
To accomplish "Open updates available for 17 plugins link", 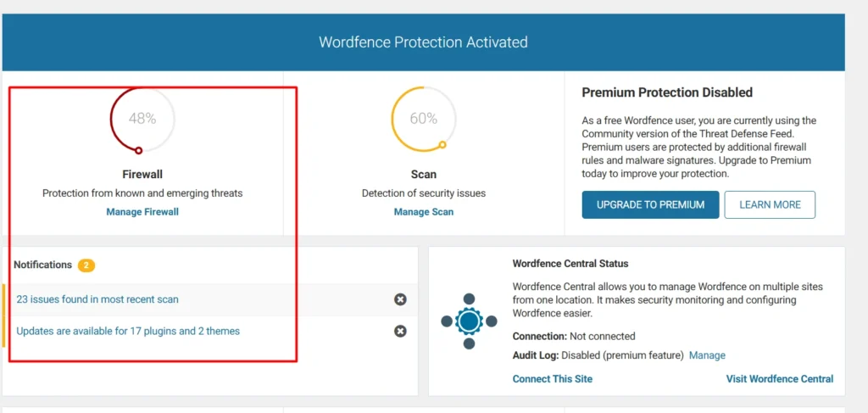I will [x=128, y=331].
